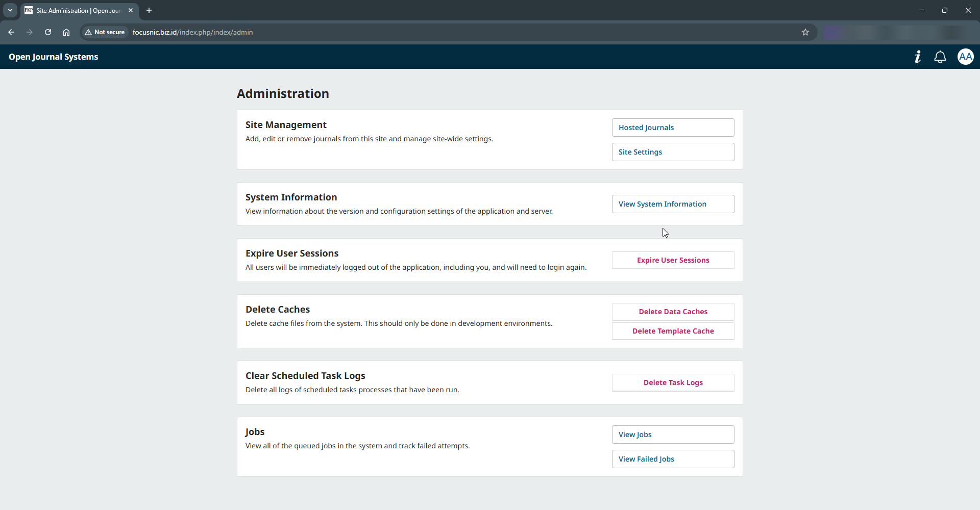The height and width of the screenshot is (510, 980).
Task: Click the help info icon
Action: click(x=918, y=57)
